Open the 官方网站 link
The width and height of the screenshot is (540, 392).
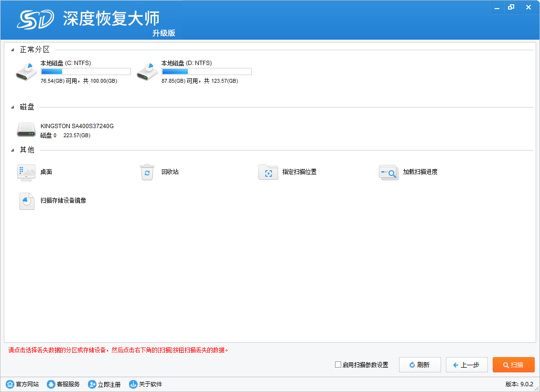click(27, 384)
